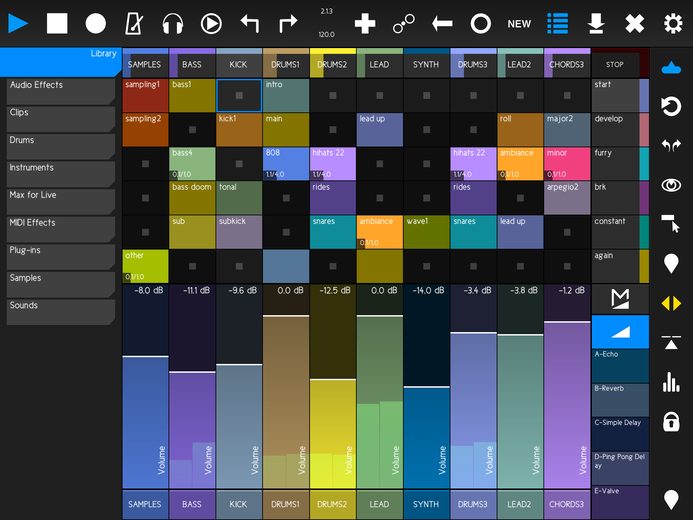Click the circled play icon in toolbar
The height and width of the screenshot is (520, 693).
click(x=211, y=23)
